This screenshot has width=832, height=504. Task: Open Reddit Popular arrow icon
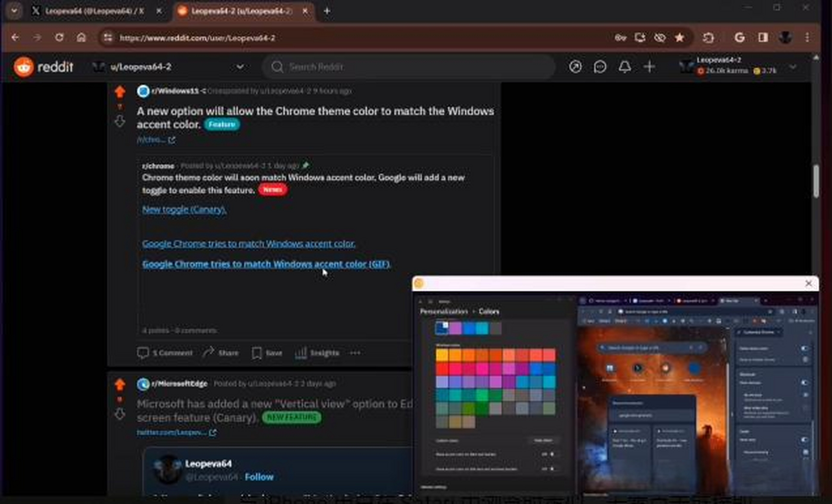575,67
